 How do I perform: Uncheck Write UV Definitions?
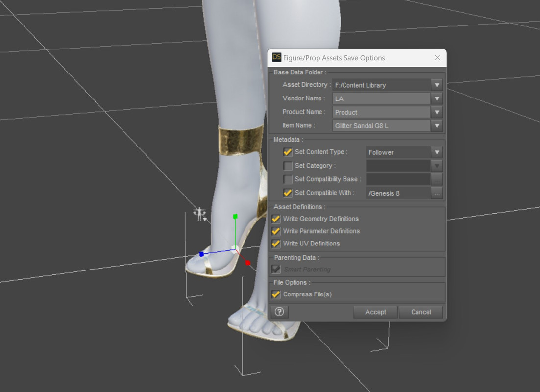click(276, 244)
